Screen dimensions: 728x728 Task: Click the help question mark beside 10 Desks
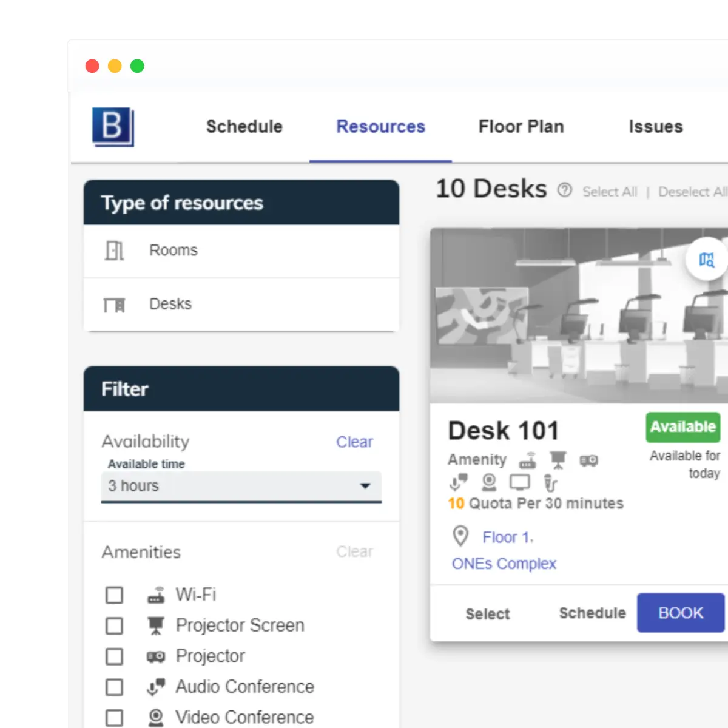(564, 190)
